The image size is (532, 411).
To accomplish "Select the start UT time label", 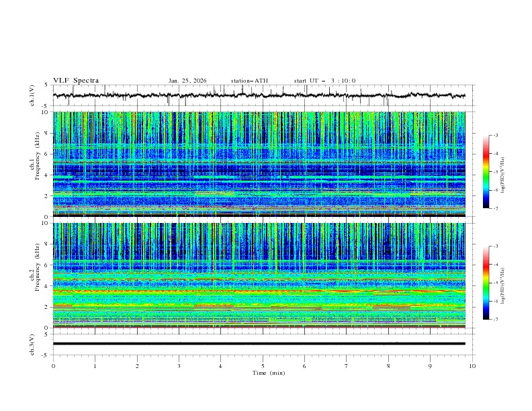I will [x=324, y=81].
